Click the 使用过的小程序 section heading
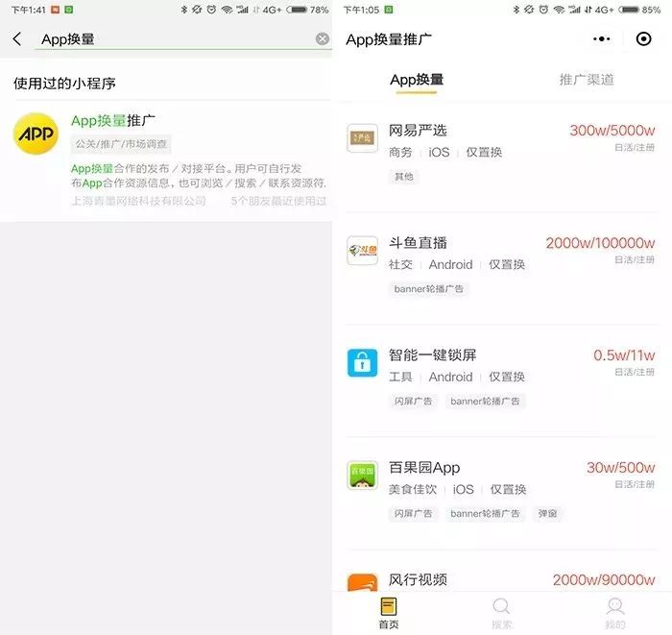 click(64, 84)
